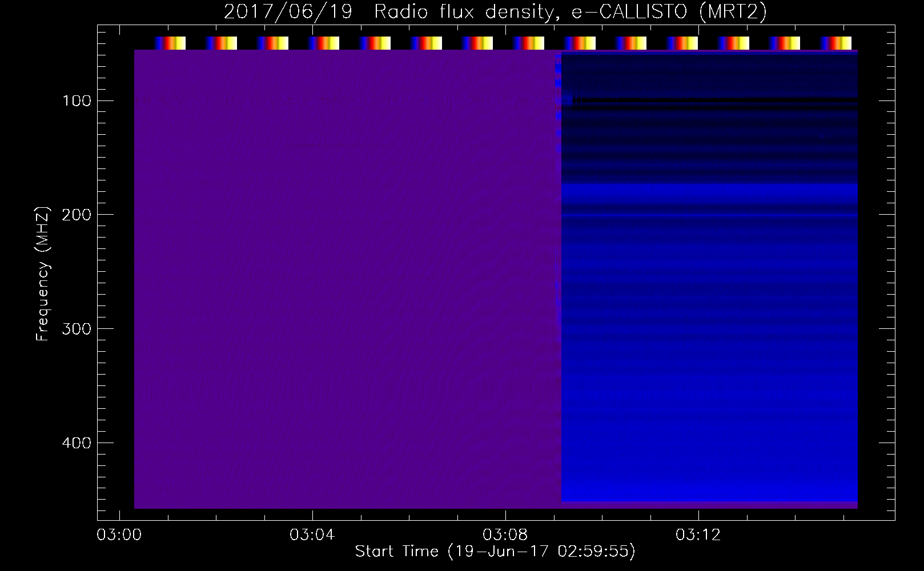The width and height of the screenshot is (924, 571).
Task: Select the 03:08 time tick label
Action: [505, 535]
